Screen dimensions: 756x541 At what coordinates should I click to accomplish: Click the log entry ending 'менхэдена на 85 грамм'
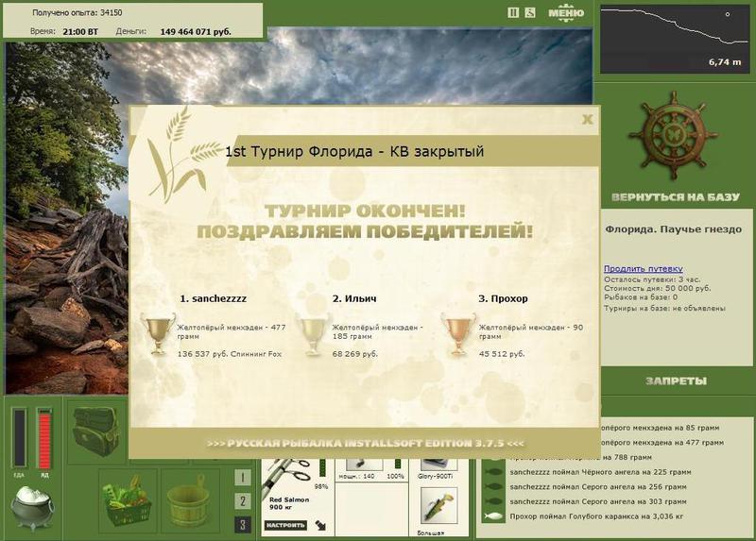click(660, 428)
